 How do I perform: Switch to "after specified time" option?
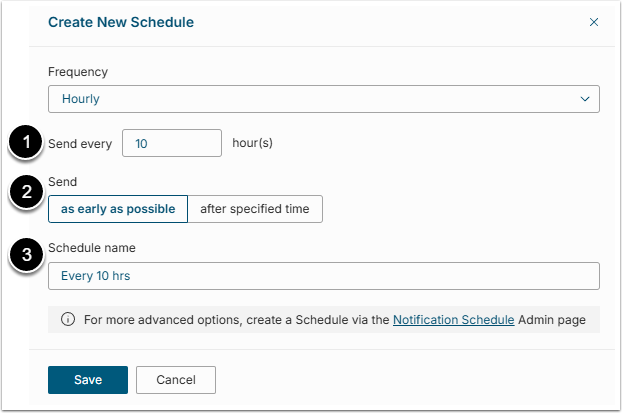pos(255,209)
